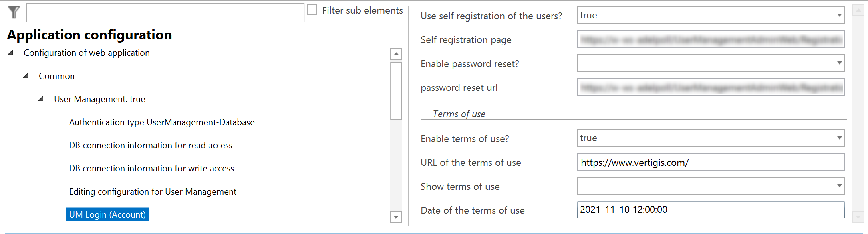
Task: Click the URL of the terms of use field
Action: pyautogui.click(x=710, y=162)
